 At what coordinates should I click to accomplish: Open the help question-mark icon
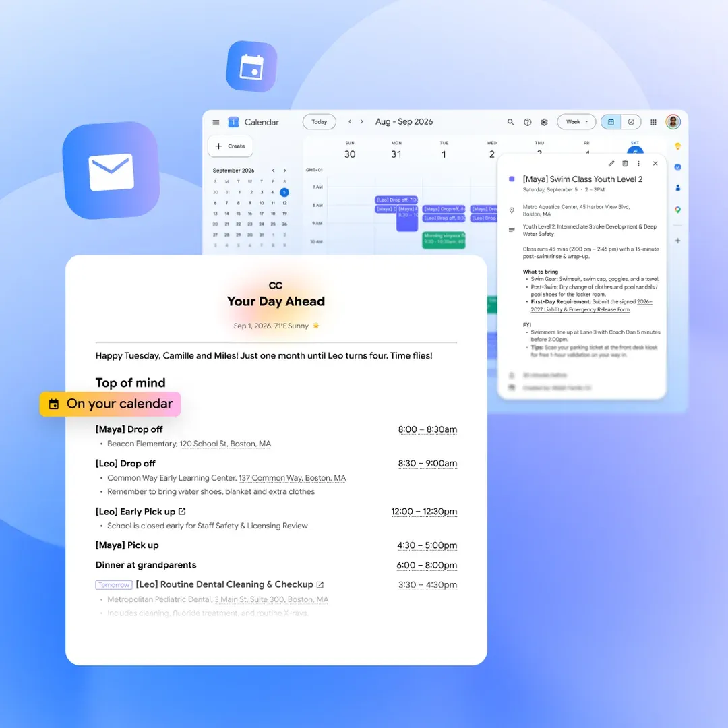[x=527, y=122]
